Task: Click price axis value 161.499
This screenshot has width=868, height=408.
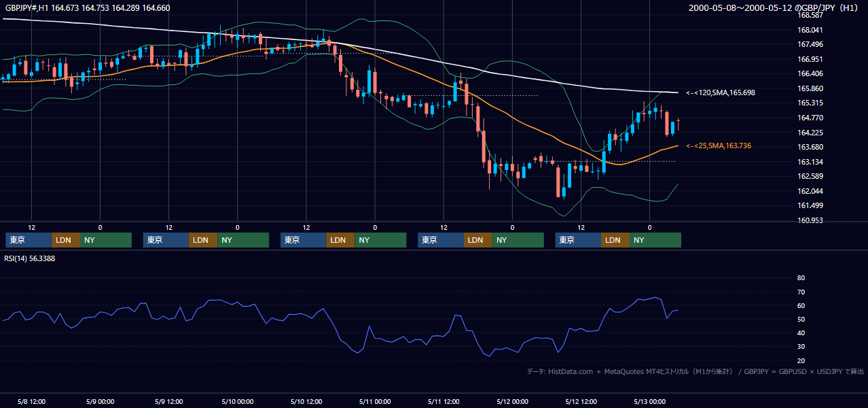Action: [810, 205]
